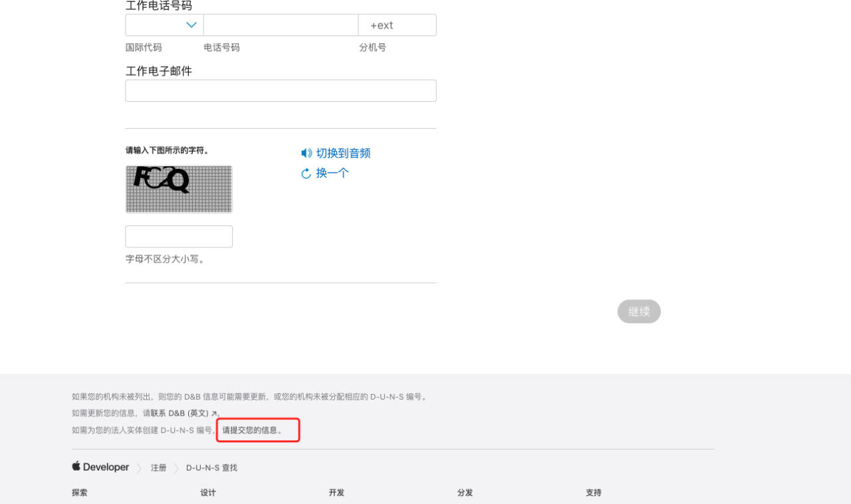Image resolution: width=851 pixels, height=504 pixels.
Task: Click the captcha text entry box
Action: [x=179, y=237]
